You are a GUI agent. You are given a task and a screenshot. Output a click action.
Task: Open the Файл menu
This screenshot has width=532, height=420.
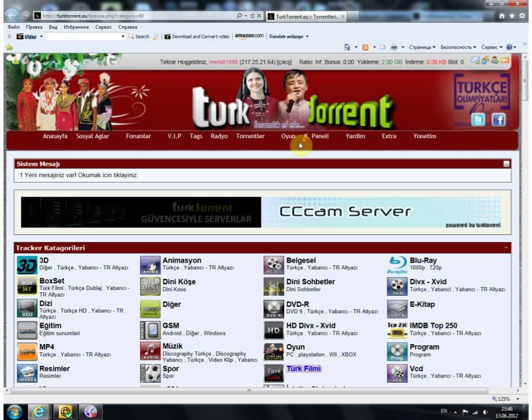[13, 27]
